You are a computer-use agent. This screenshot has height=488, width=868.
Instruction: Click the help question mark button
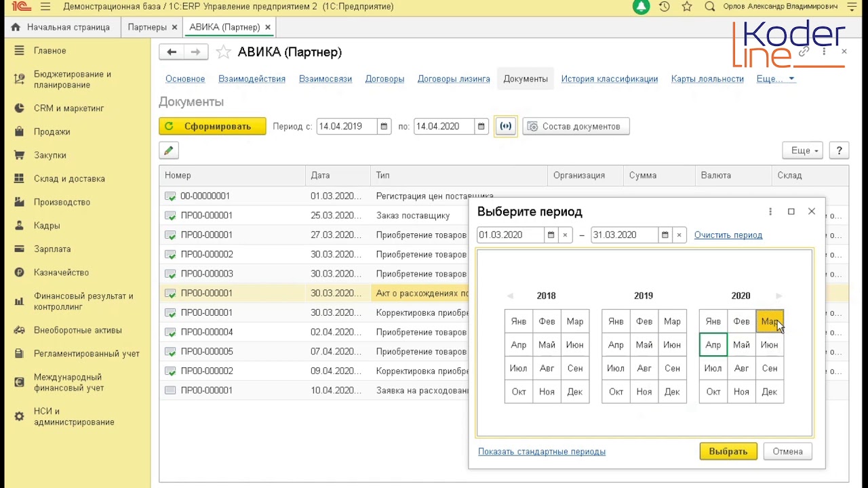click(839, 150)
